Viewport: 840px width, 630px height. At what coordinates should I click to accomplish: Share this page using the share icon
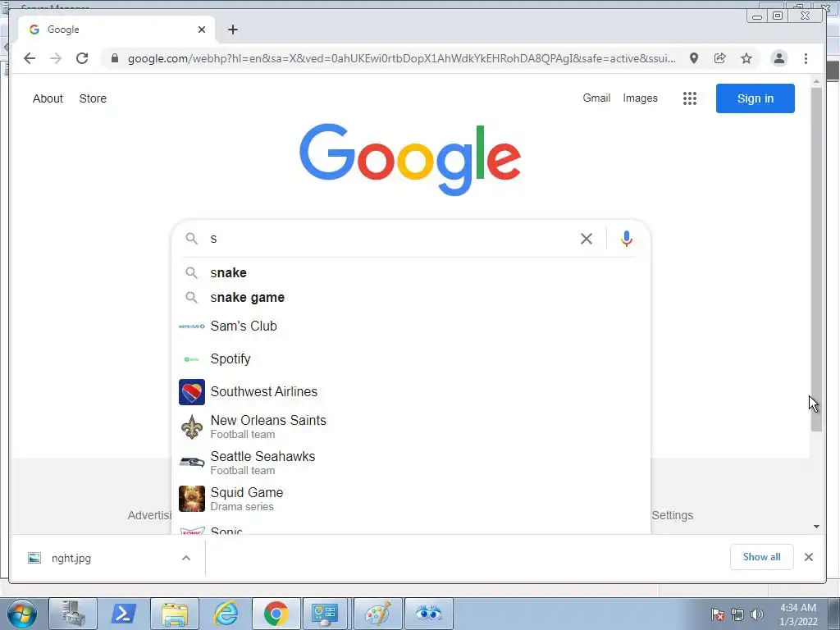click(x=720, y=58)
